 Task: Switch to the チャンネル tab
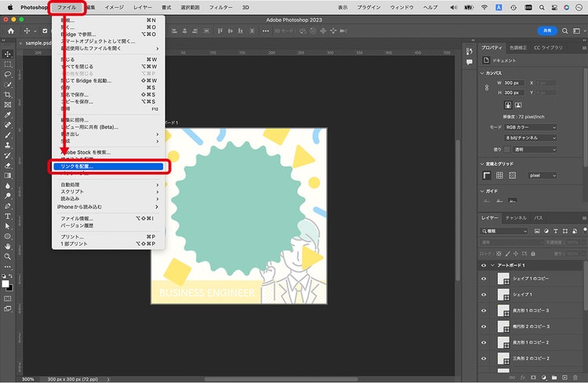[x=516, y=217]
